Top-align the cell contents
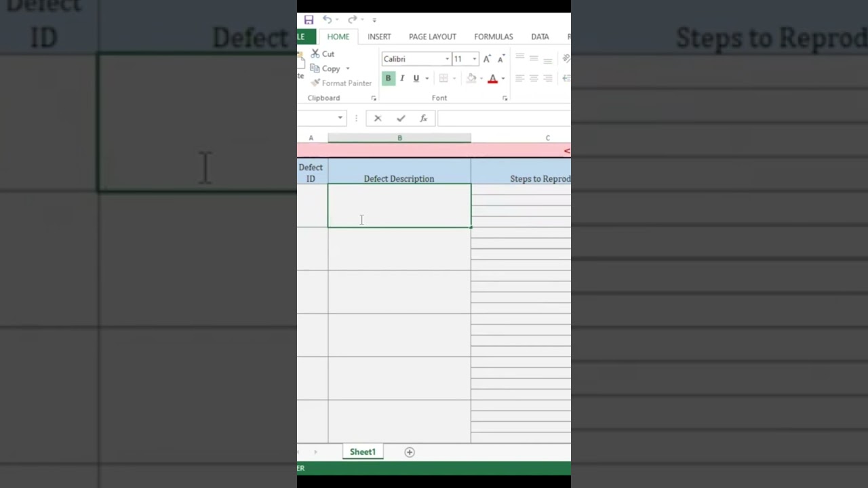Screen dimensions: 868x488 (519, 59)
